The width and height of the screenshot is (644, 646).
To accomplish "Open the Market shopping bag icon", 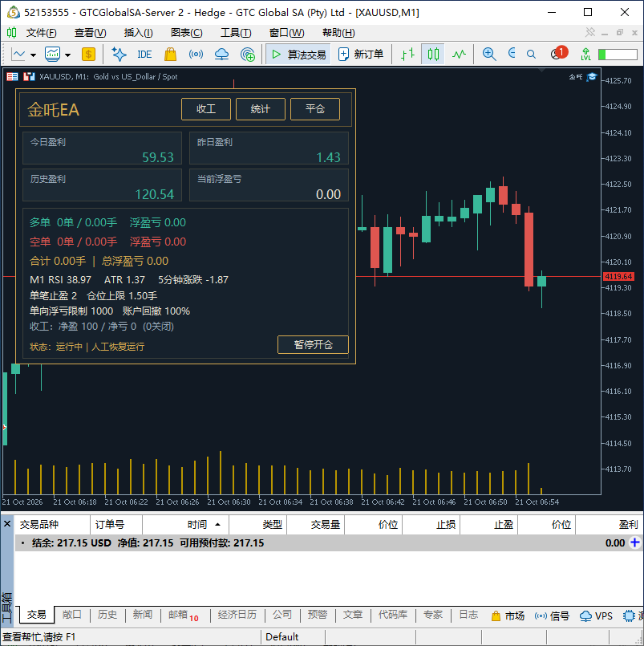I will [x=170, y=55].
